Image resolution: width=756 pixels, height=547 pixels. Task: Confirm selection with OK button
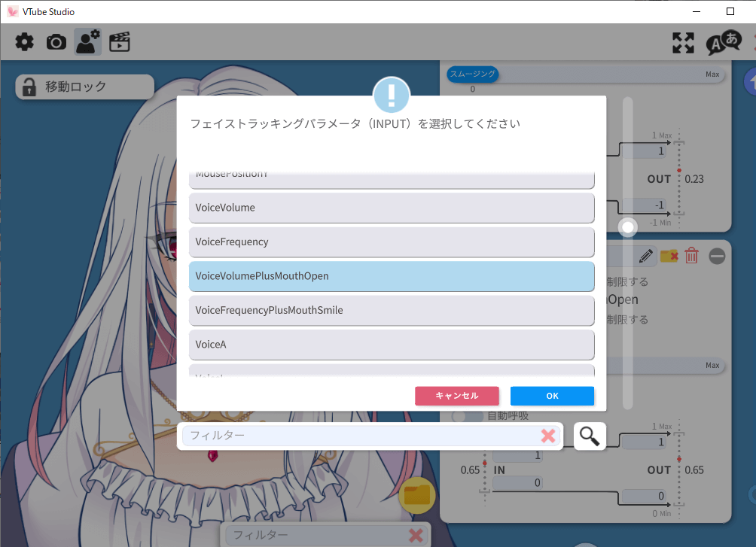(552, 396)
